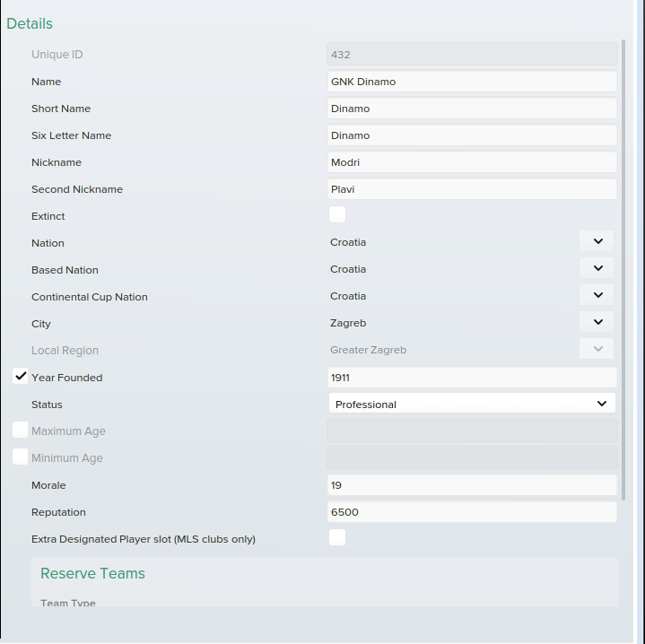Viewport: 645px width, 644px height.
Task: Open the Continental Cup Nation dropdown
Action: tap(597, 295)
